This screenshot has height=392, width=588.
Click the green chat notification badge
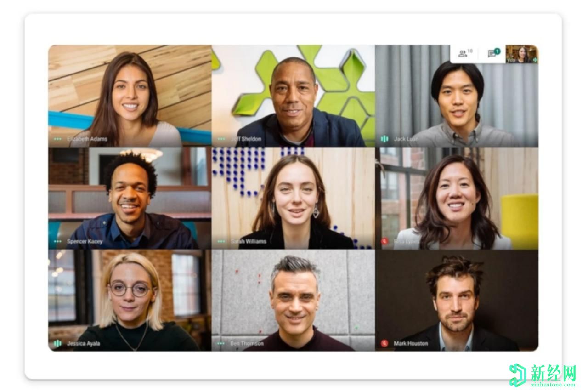[x=497, y=51]
